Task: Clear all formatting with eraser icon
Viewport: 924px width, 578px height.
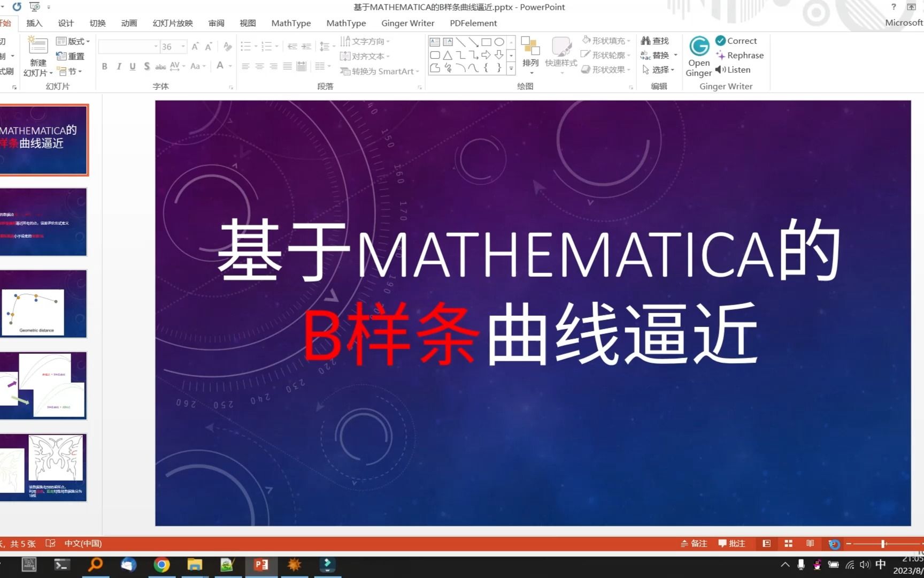Action: pyautogui.click(x=228, y=47)
